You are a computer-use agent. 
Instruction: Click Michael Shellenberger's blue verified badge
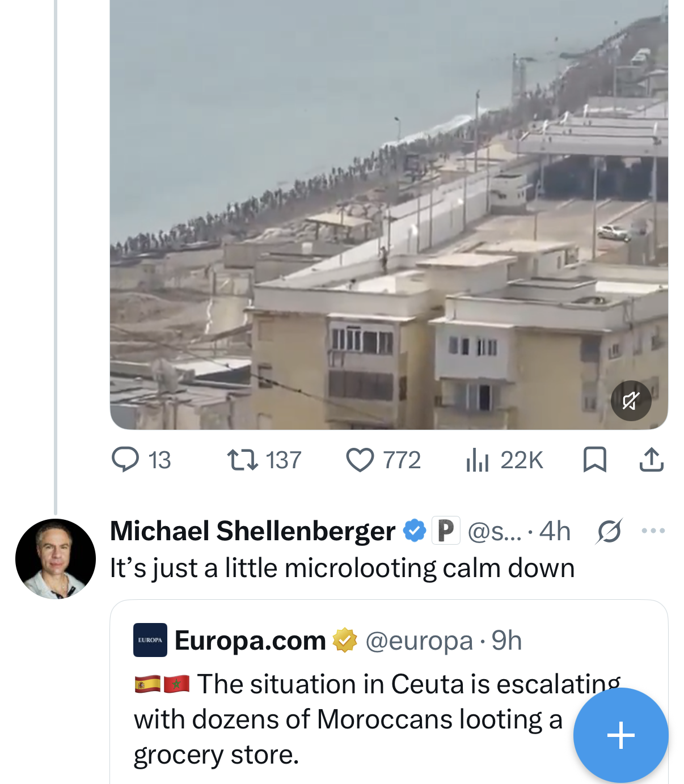tap(415, 531)
